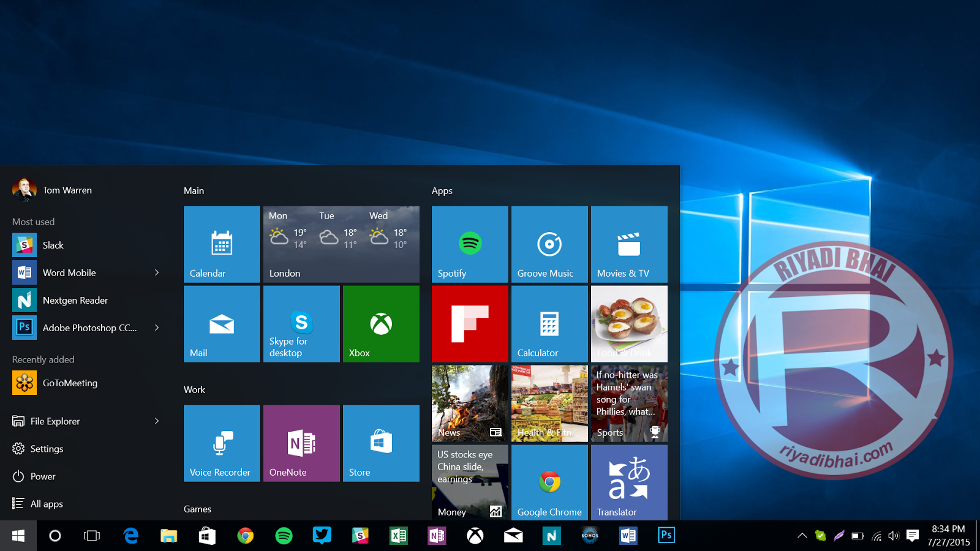Click the green tray icon beside the chevron
The image size is (980, 551).
(x=820, y=536)
